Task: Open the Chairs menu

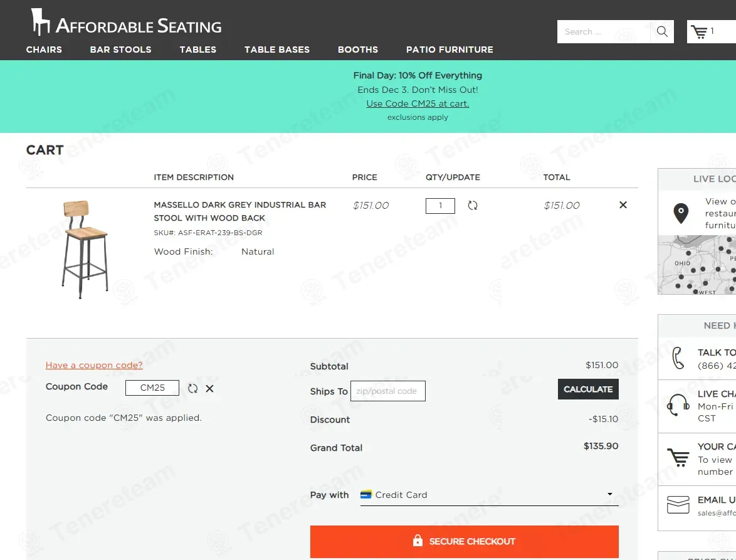Action: tap(44, 50)
